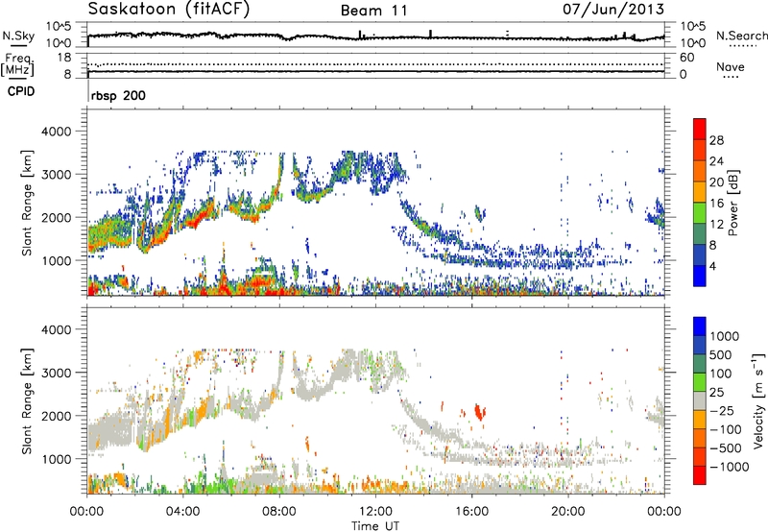Click the '16' label on the Power scale
Image resolution: width=768 pixels, height=532 pixels.
point(716,204)
